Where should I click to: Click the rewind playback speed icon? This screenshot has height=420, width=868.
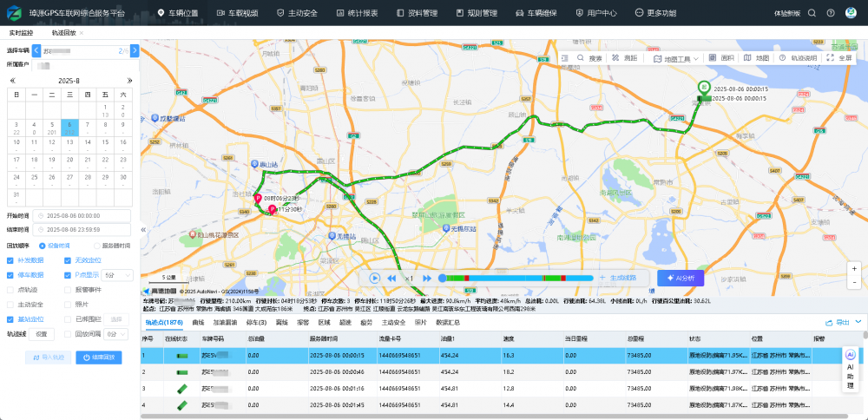[391, 278]
